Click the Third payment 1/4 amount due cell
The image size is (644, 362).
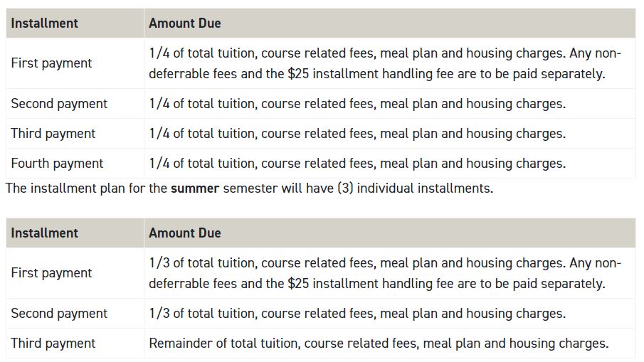pyautogui.click(x=357, y=134)
